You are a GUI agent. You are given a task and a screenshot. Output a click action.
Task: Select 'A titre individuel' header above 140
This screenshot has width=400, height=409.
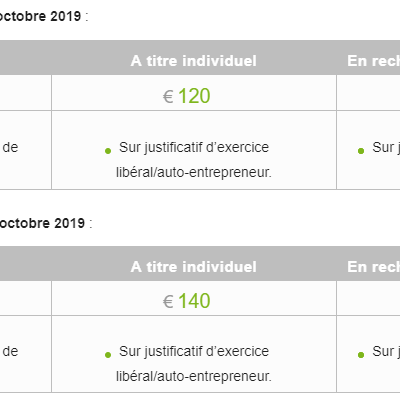(x=194, y=267)
